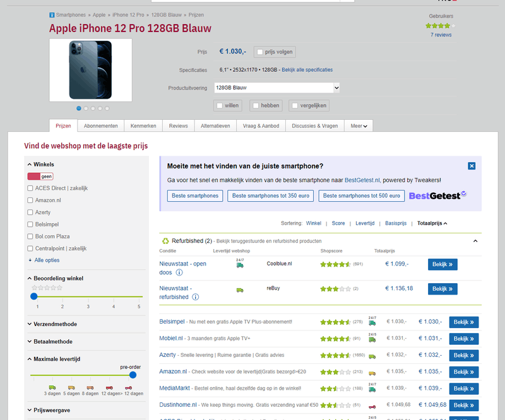The height and width of the screenshot is (420, 505).
Task: Close the BestGetest smartphone banner
Action: click(472, 166)
